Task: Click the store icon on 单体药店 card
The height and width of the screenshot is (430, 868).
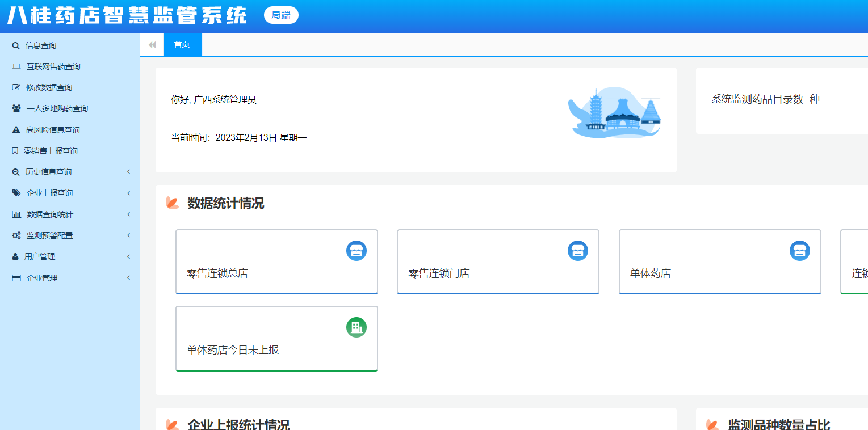Action: point(800,251)
